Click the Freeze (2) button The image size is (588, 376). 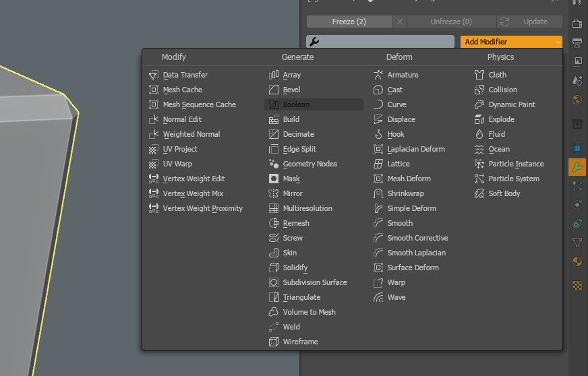349,22
